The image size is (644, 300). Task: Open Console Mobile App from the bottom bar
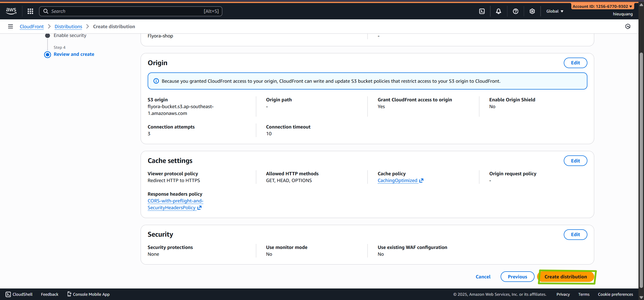point(91,294)
